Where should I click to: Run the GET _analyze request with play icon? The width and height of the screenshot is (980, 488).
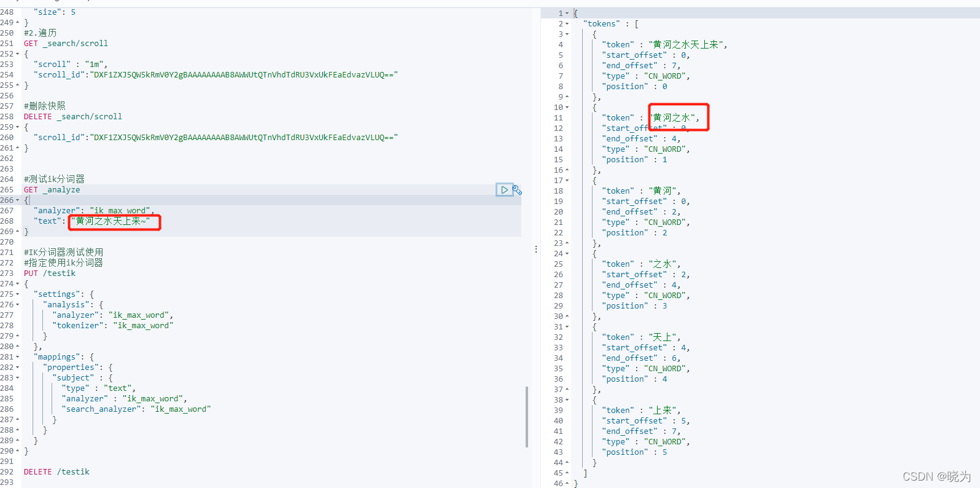coord(504,190)
